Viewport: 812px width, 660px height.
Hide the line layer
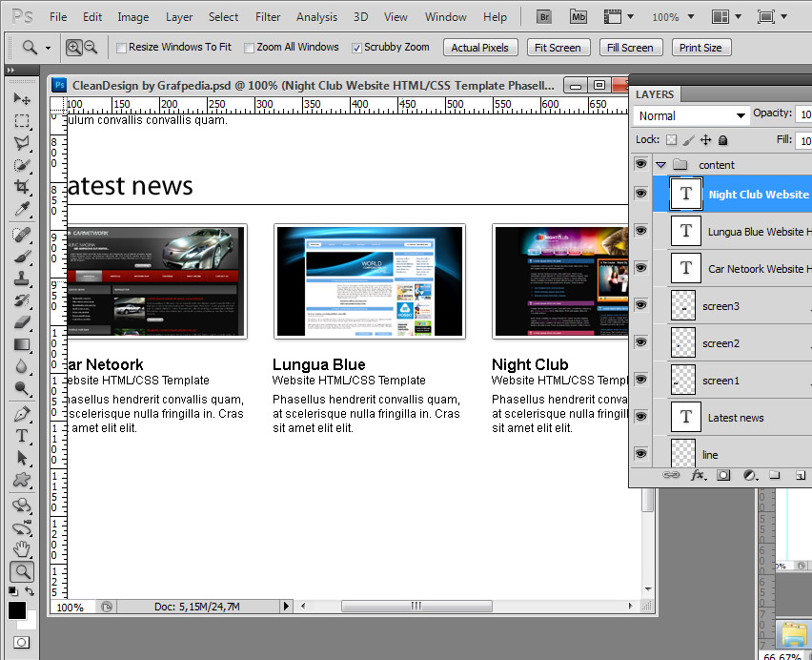(640, 454)
